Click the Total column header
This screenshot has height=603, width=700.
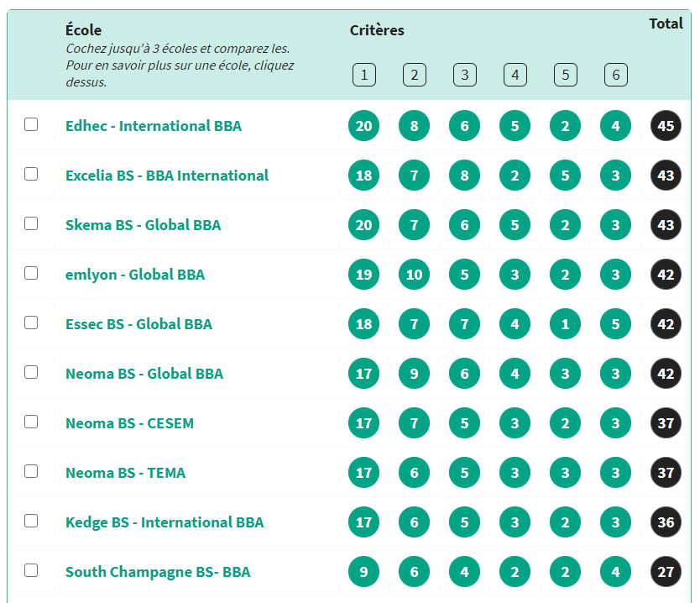(x=666, y=24)
